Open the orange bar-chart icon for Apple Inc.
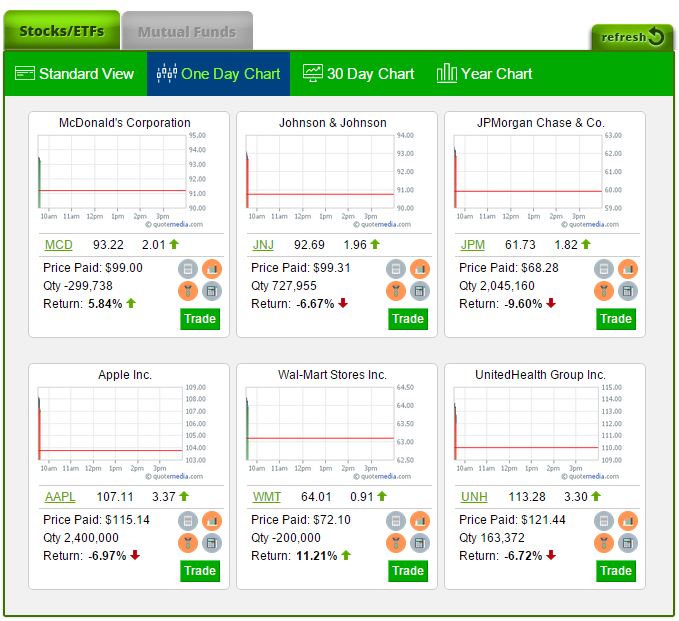 (x=211, y=521)
